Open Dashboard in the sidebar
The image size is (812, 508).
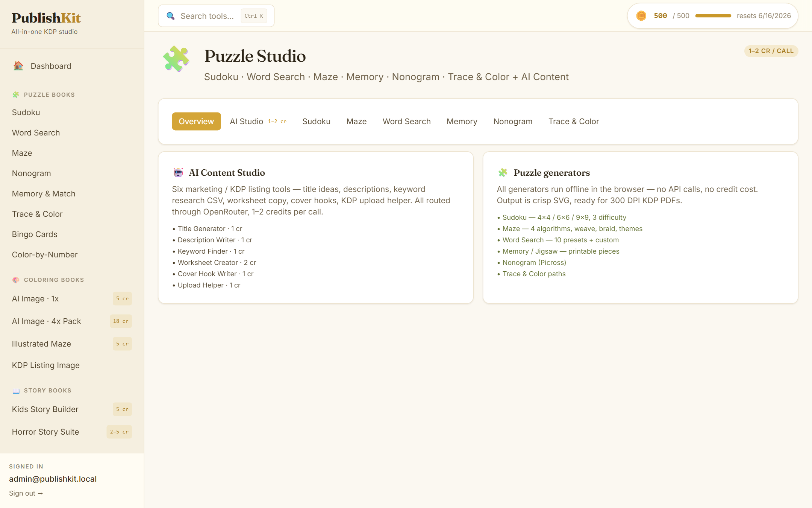[x=72, y=66]
